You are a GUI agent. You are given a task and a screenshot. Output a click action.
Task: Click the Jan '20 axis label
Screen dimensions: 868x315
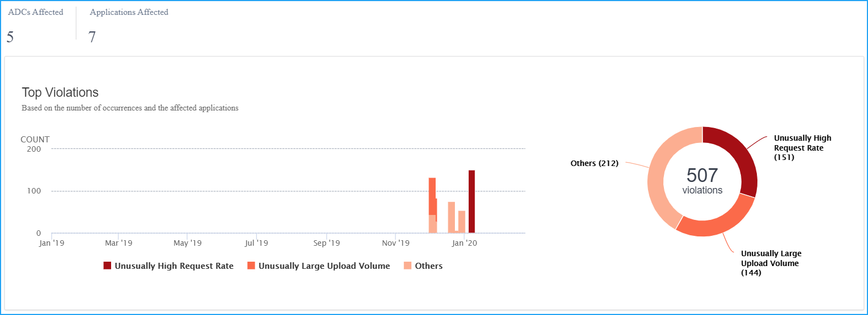tap(464, 243)
